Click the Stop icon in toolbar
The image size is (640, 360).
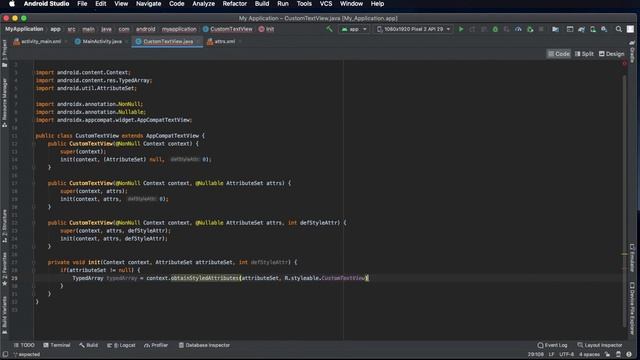541,29
